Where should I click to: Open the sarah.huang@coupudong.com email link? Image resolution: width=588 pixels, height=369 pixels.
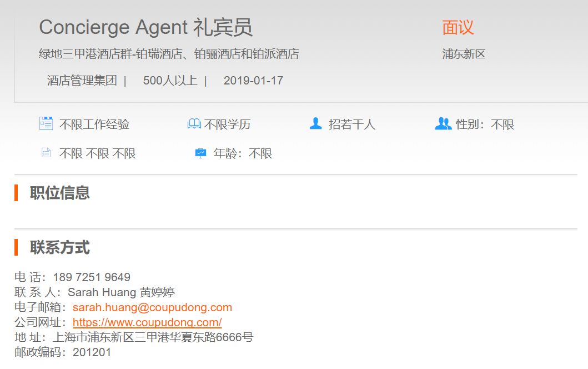click(152, 307)
